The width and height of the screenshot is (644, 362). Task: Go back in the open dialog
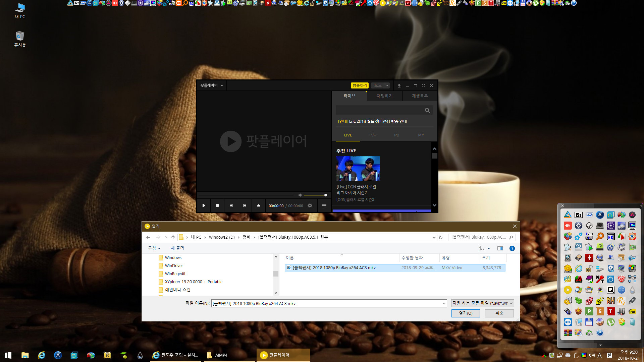(x=148, y=237)
